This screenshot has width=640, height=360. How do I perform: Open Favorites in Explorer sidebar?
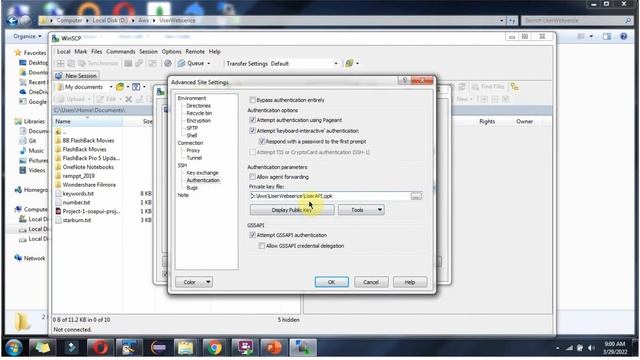[x=31, y=53]
